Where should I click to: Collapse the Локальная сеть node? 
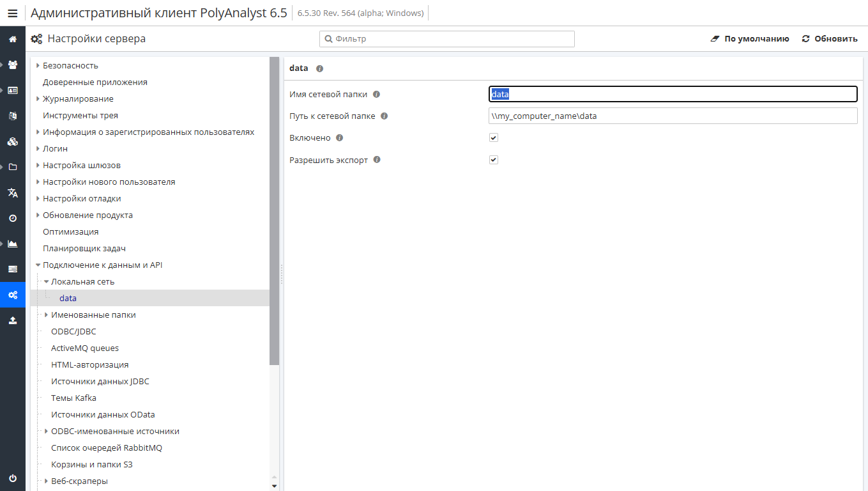pos(47,281)
